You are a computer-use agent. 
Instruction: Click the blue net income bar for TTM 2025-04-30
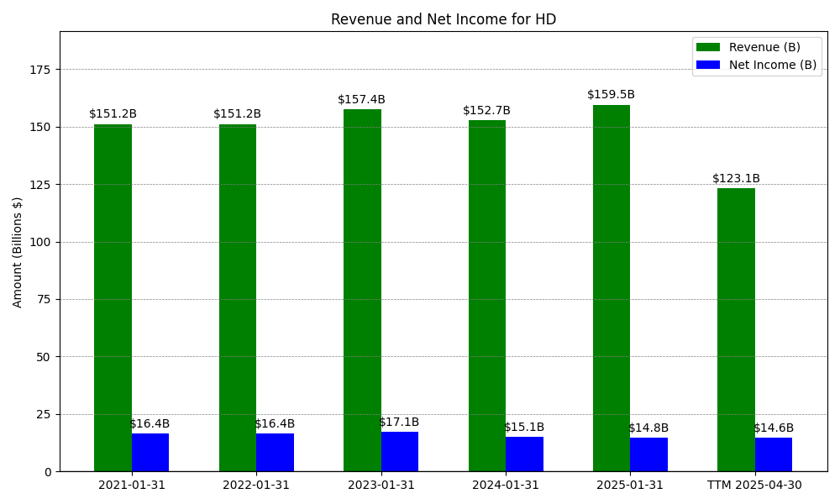pyautogui.click(x=774, y=454)
